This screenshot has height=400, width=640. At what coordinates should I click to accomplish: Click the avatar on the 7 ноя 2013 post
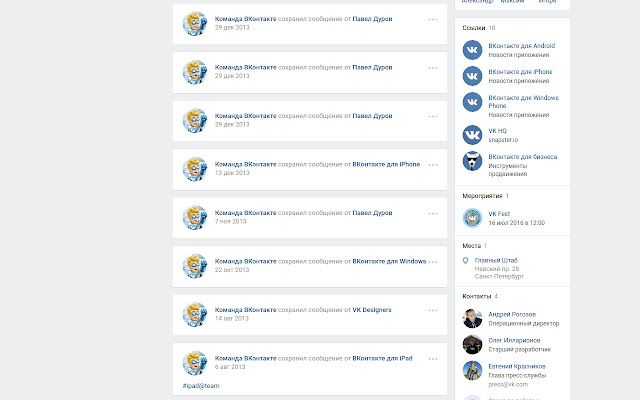coord(195,218)
